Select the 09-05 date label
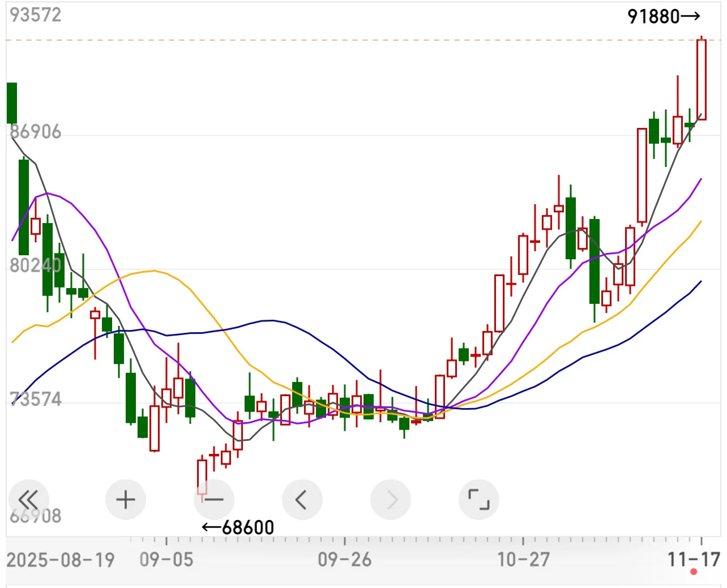727x588 pixels. 166,560
